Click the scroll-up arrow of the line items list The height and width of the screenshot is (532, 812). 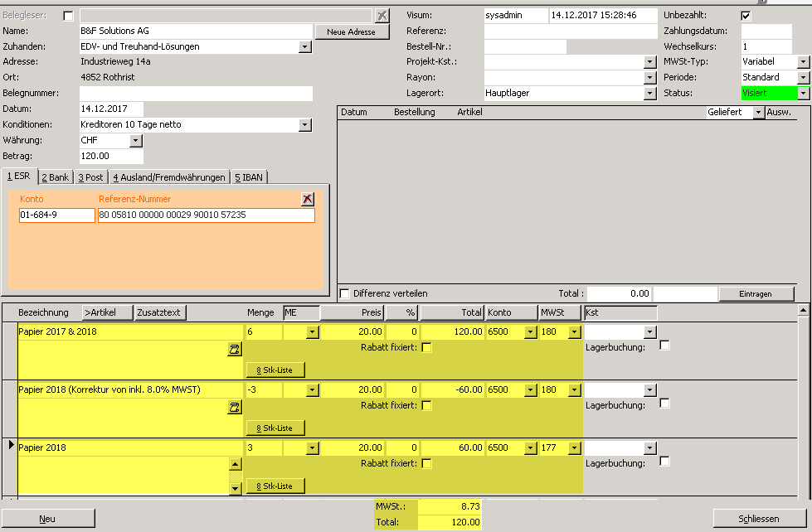pos(802,310)
